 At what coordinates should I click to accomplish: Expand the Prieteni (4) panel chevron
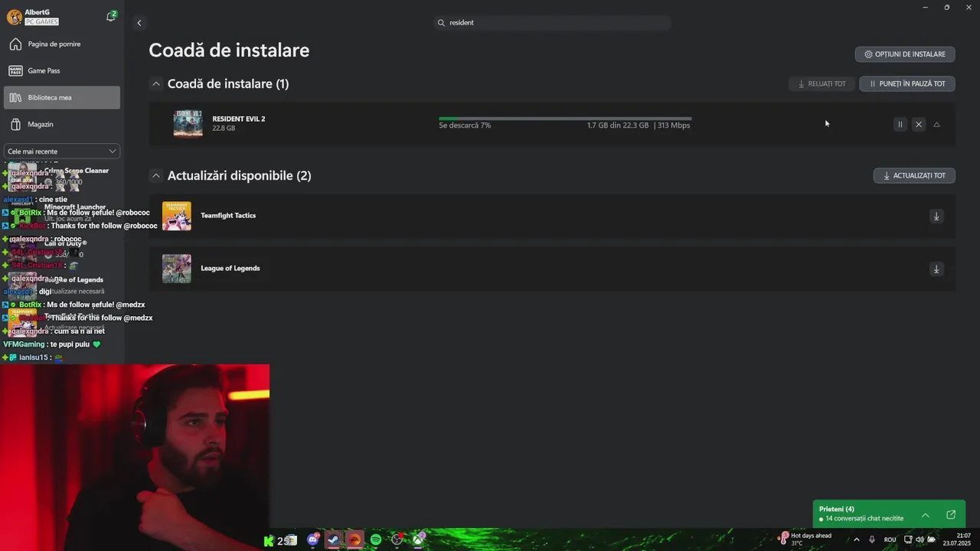(x=925, y=515)
